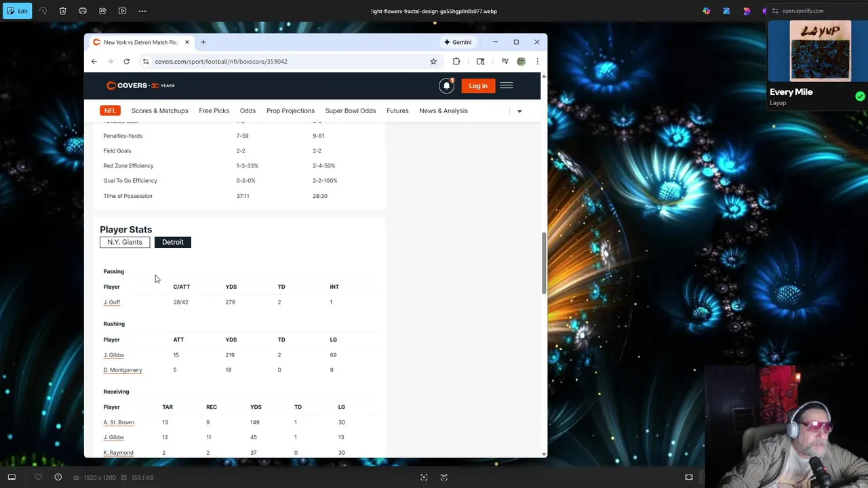Open Free Picks menu item
This screenshot has height=488, width=868.
coord(214,110)
